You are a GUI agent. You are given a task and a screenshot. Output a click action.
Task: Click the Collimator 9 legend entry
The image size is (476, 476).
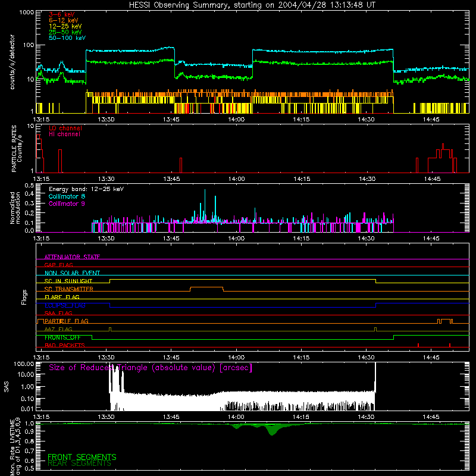67,203
